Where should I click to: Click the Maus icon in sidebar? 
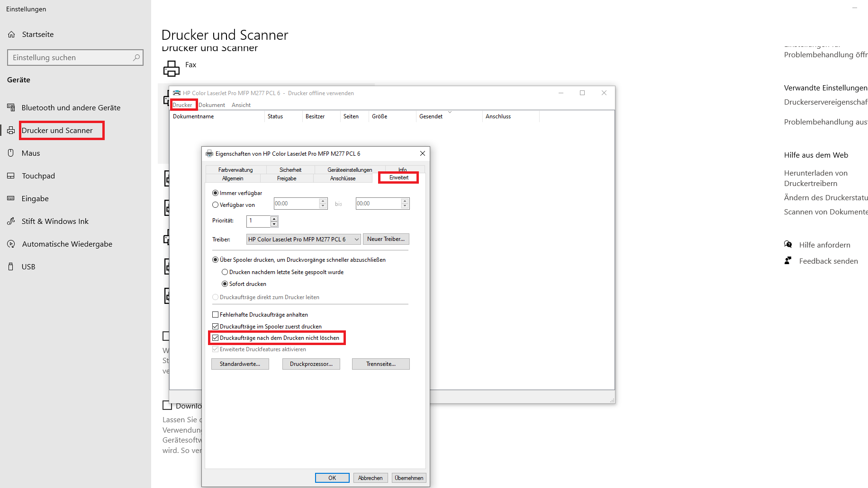tap(11, 153)
